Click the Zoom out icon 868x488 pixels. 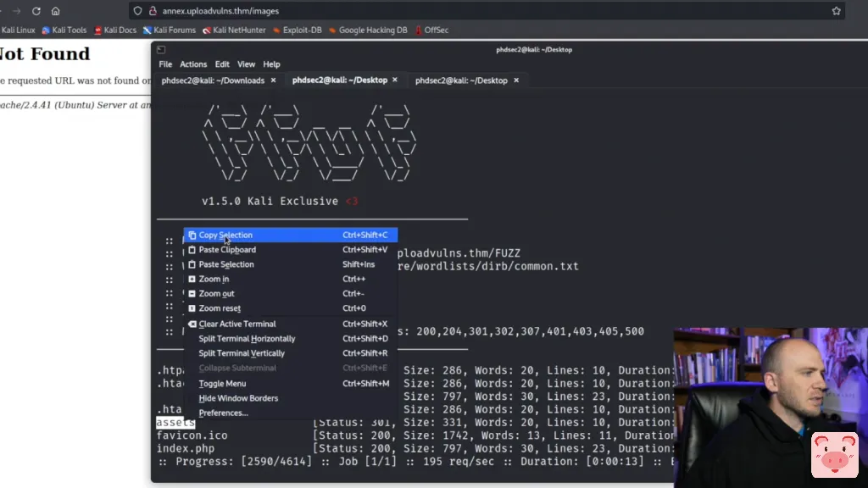point(192,294)
